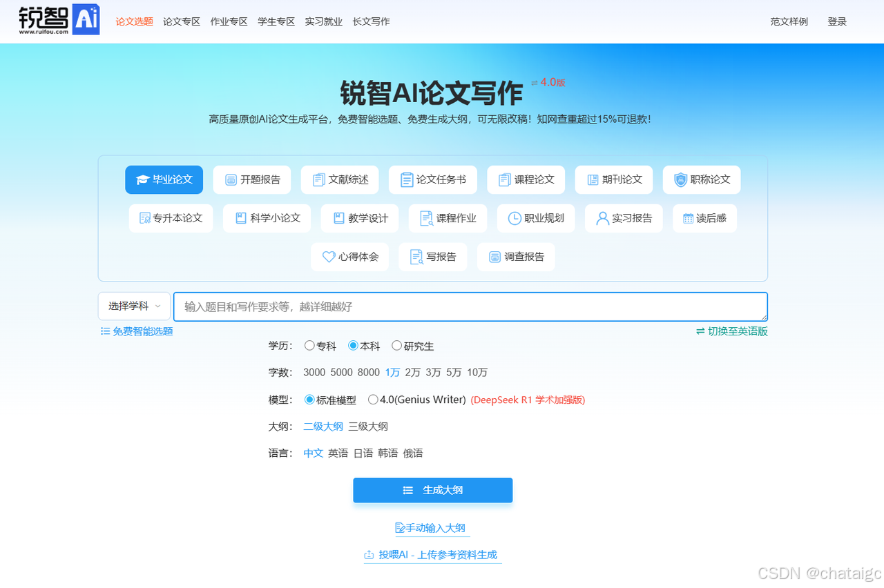Open the 论文选题 nav tab
This screenshot has width=884, height=588.
135,21
